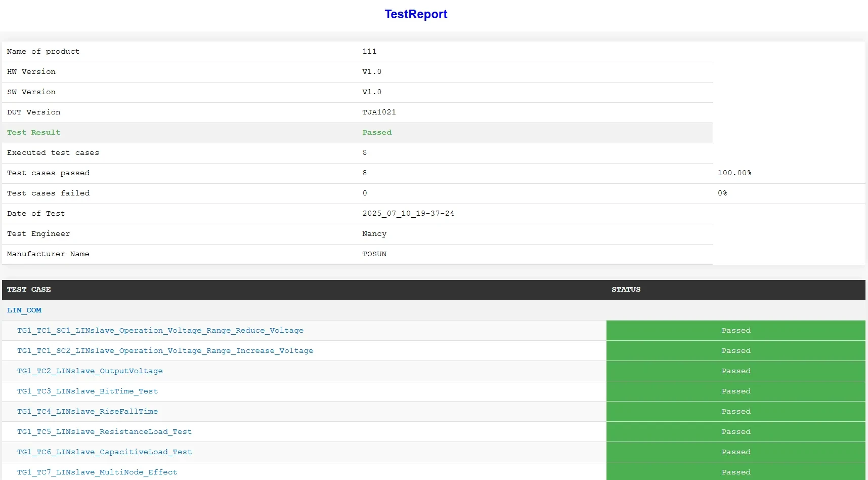View the TG1_TC6_LINslave_CapacitiveLoad_Test details
This screenshot has height=480, width=868.
(x=104, y=452)
